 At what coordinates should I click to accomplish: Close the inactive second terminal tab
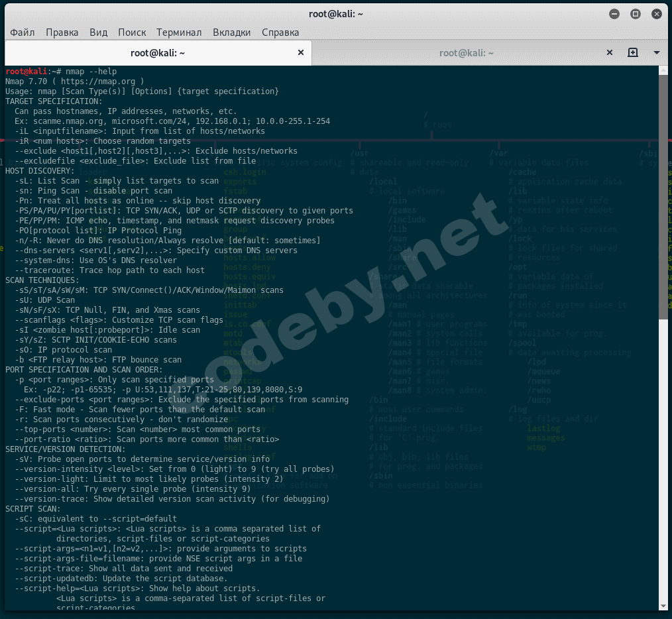click(x=610, y=52)
